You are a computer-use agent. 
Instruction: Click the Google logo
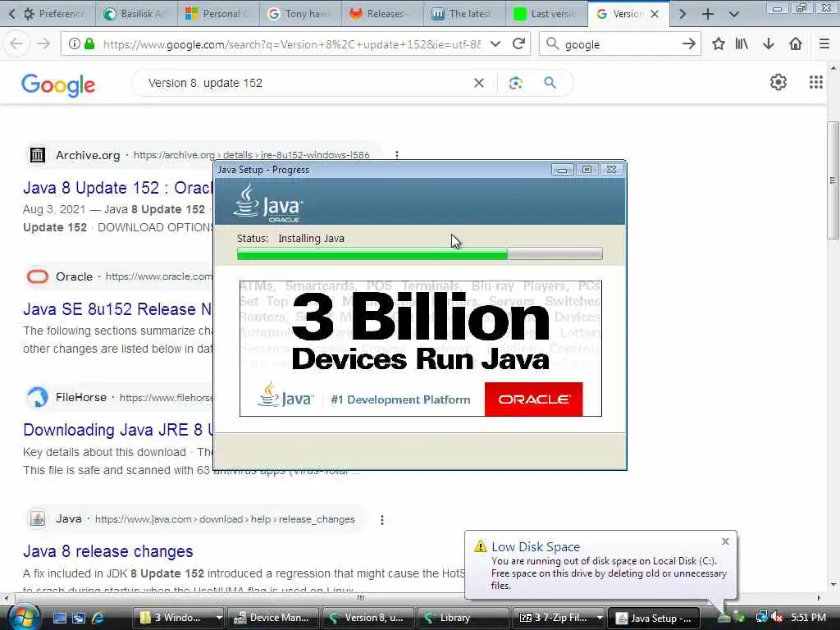(x=58, y=84)
